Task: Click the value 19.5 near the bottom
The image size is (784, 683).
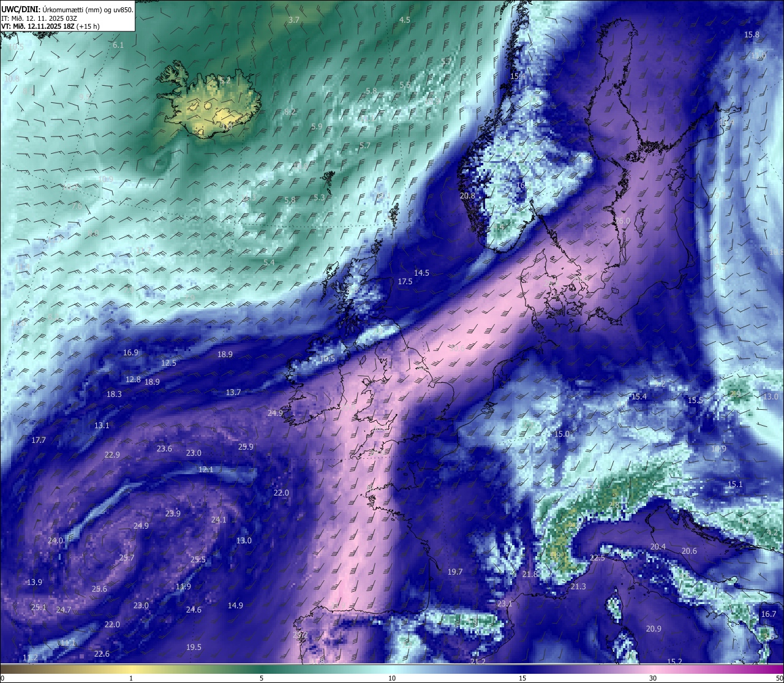Action: pyautogui.click(x=194, y=647)
